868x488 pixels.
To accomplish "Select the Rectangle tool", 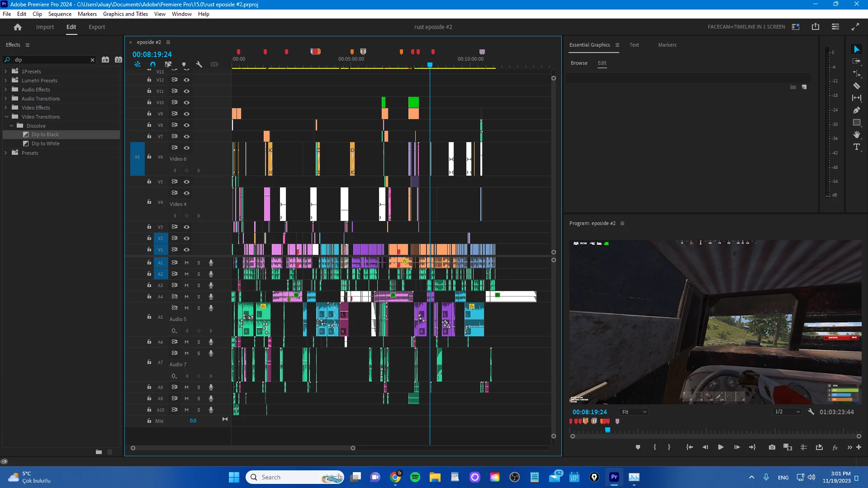I will pyautogui.click(x=857, y=122).
